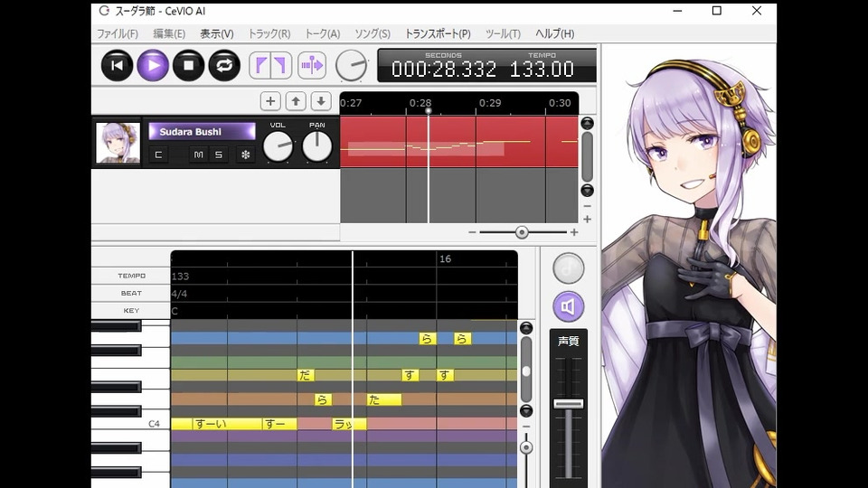868x488 pixels.
Task: Click the range start/end markers button
Action: [270, 65]
